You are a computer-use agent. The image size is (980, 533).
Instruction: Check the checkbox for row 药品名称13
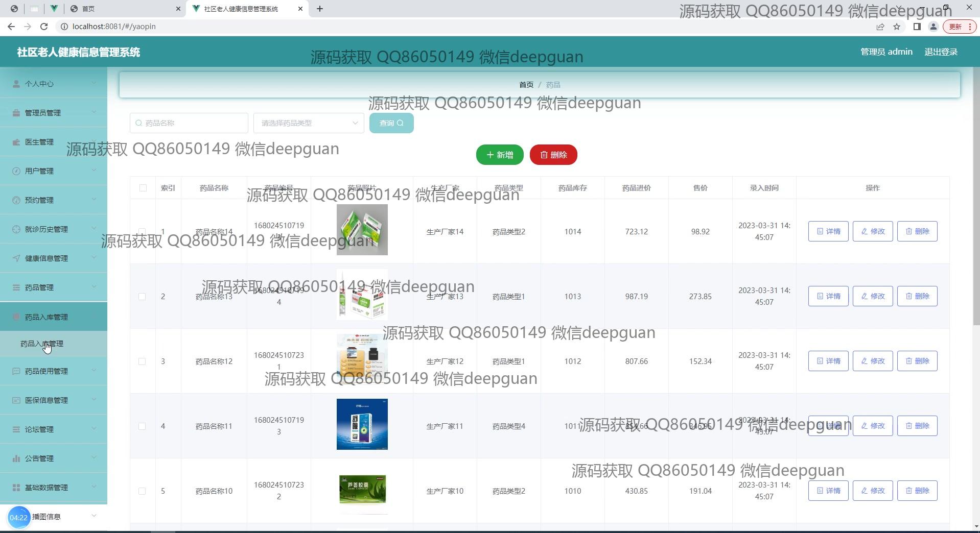pyautogui.click(x=142, y=297)
